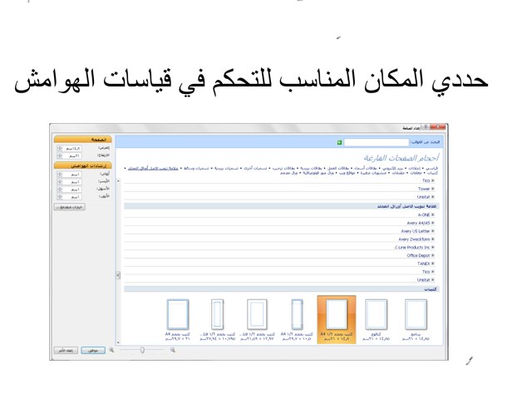532x399 pixels.
Task: Click the كتيبات section header bar
Action: pos(281,289)
